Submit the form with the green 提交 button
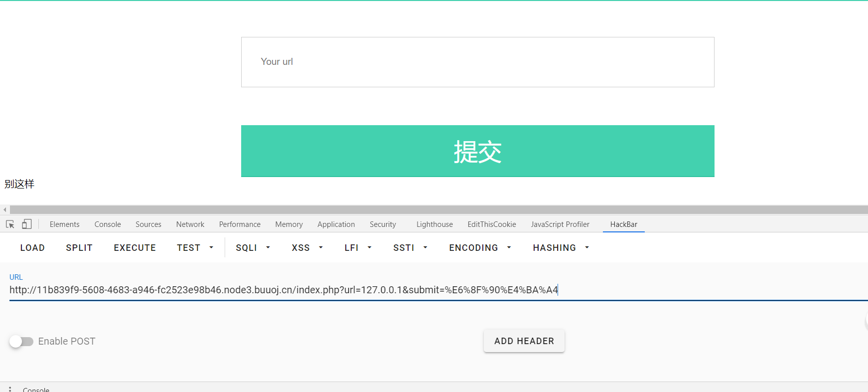 (478, 151)
